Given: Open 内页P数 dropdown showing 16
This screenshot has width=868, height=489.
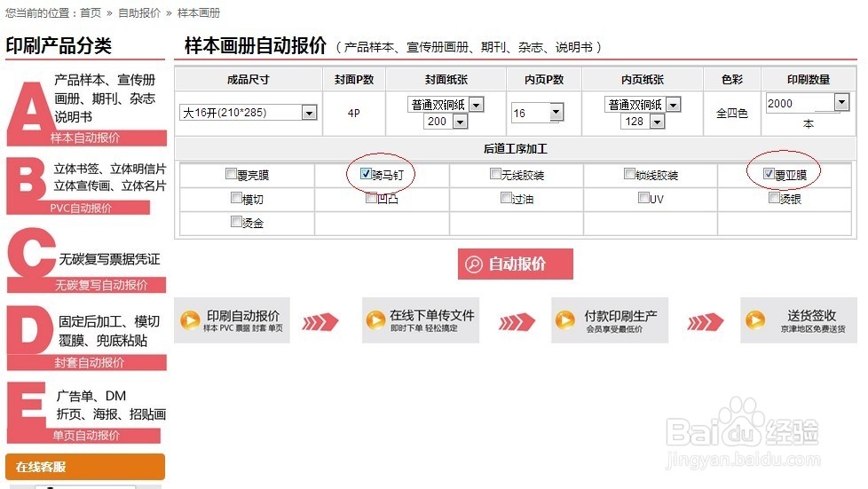Looking at the screenshot, I should point(538,113).
